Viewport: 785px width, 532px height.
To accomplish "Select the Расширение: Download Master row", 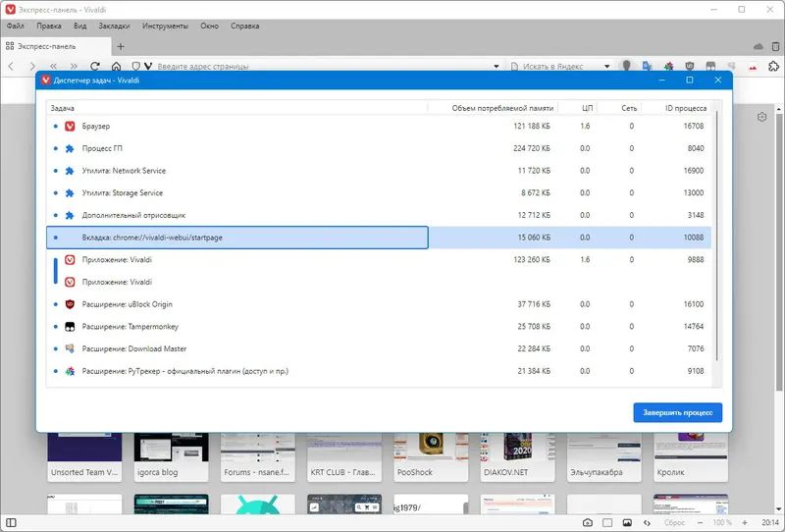I will (379, 348).
